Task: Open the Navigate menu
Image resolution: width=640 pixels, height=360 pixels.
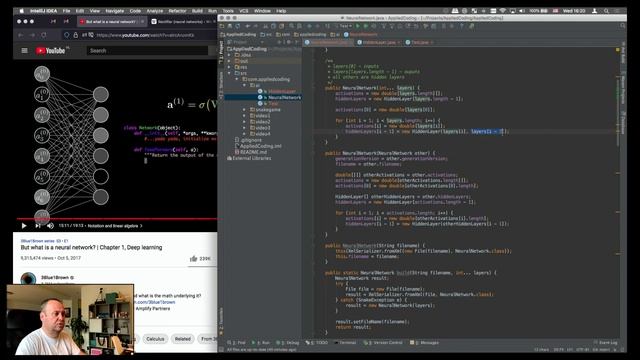Action: click(114, 11)
